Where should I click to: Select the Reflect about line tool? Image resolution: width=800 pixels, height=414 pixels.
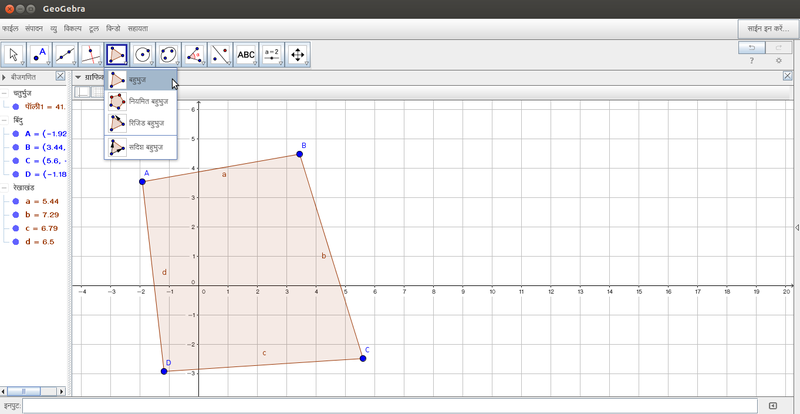pyautogui.click(x=220, y=55)
